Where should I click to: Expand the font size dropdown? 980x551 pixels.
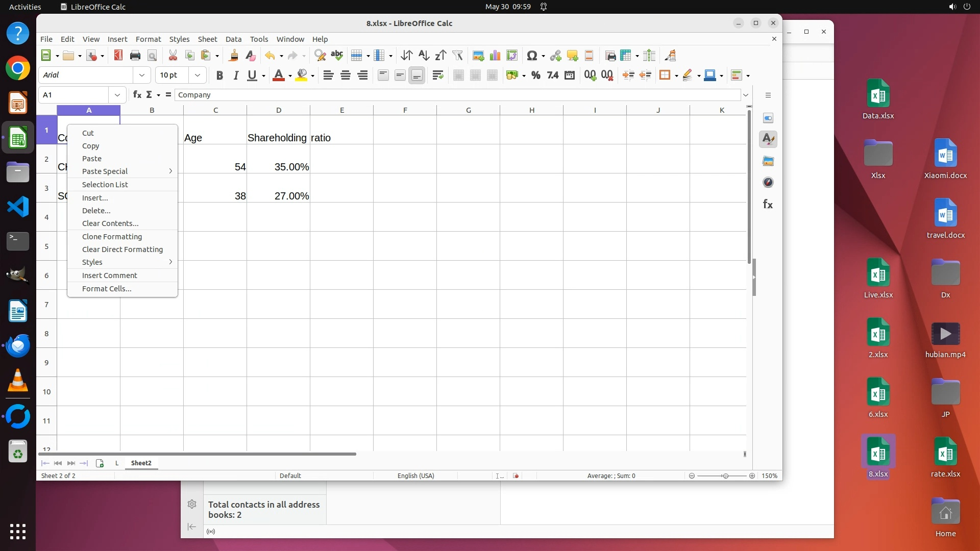tap(198, 76)
